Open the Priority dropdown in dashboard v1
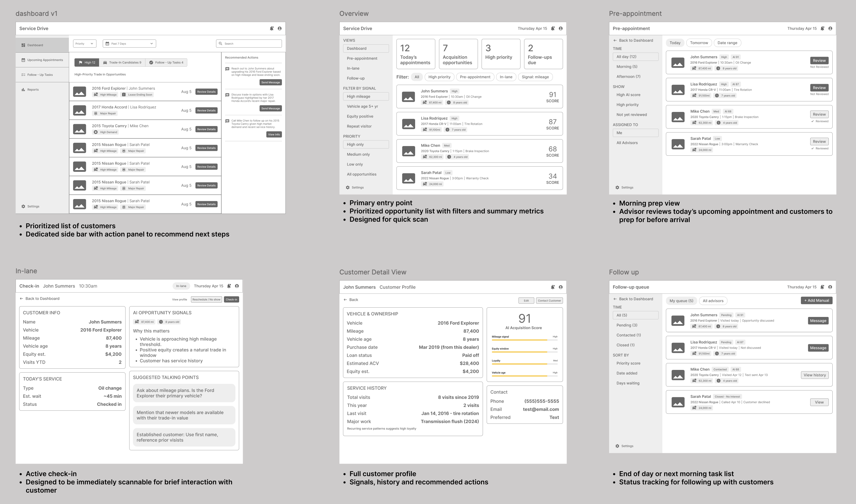 click(x=85, y=43)
